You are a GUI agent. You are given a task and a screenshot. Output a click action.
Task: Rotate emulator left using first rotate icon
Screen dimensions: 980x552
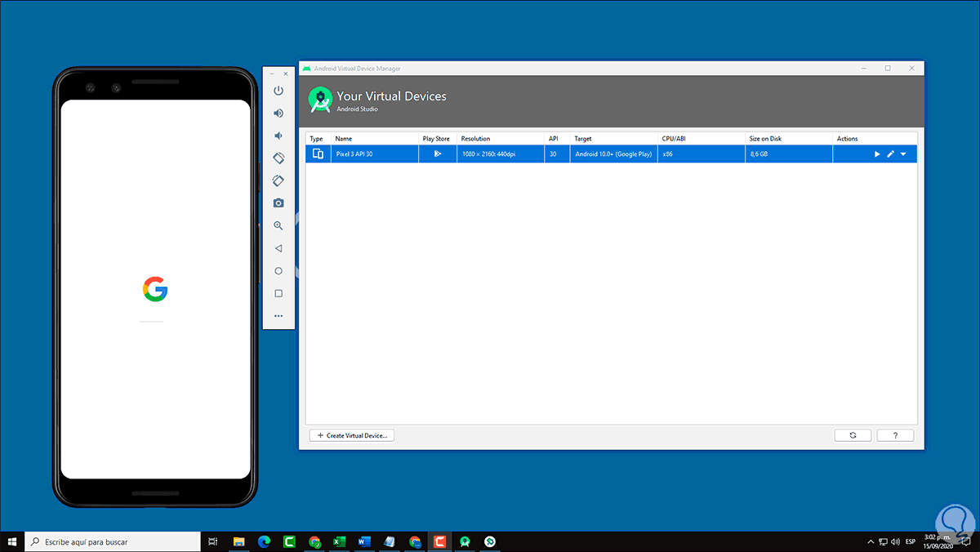click(278, 158)
